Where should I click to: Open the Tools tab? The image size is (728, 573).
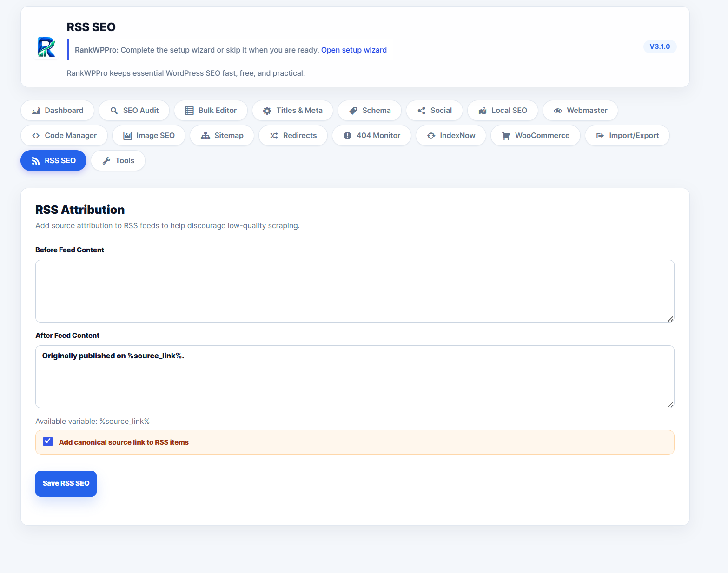[118, 161]
